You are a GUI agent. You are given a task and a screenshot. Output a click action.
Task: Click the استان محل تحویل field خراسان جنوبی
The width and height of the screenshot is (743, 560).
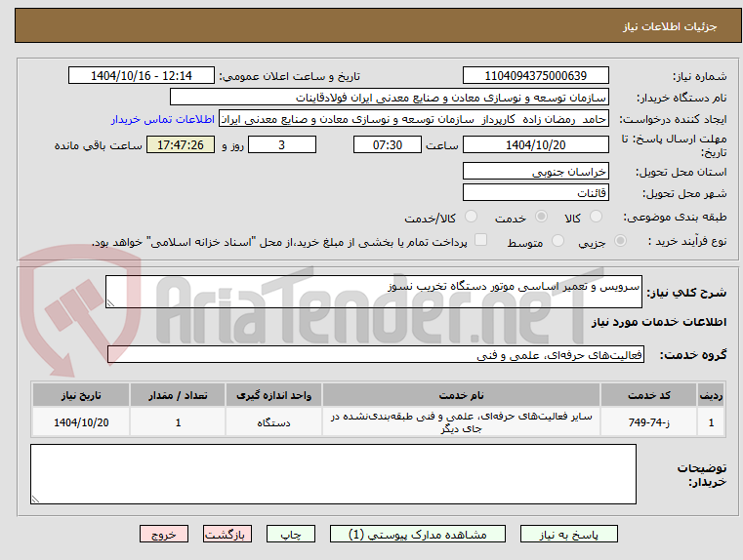tap(535, 171)
